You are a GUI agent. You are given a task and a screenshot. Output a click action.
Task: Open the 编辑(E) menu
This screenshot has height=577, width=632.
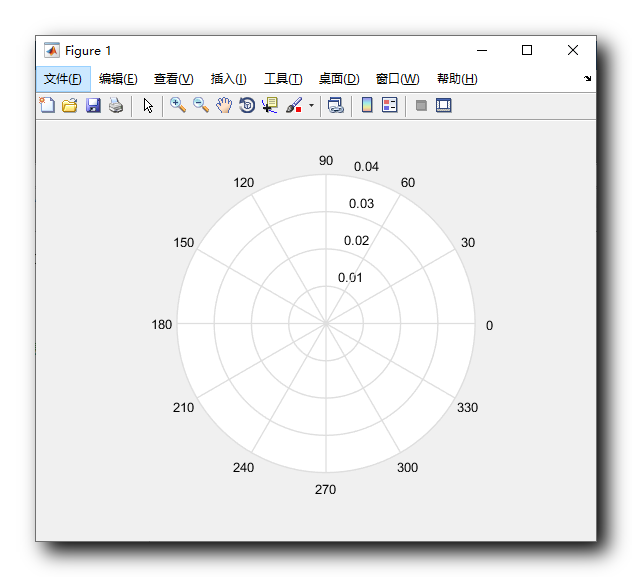click(118, 79)
